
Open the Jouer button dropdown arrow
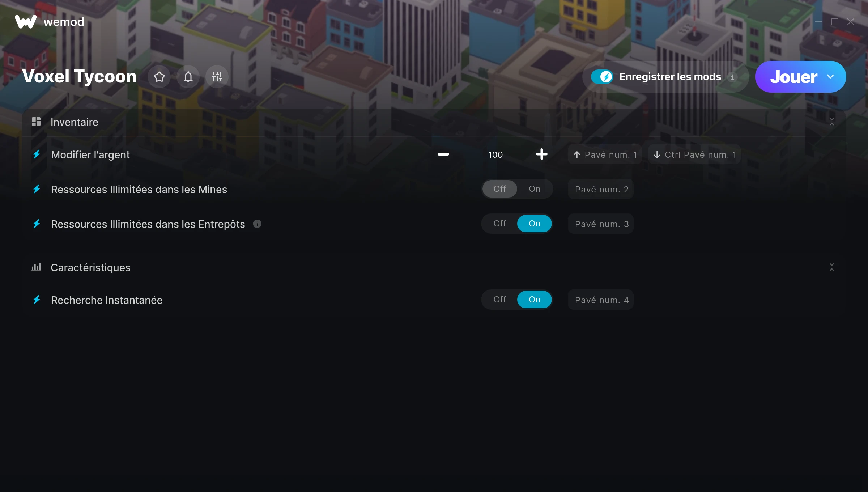(x=830, y=77)
